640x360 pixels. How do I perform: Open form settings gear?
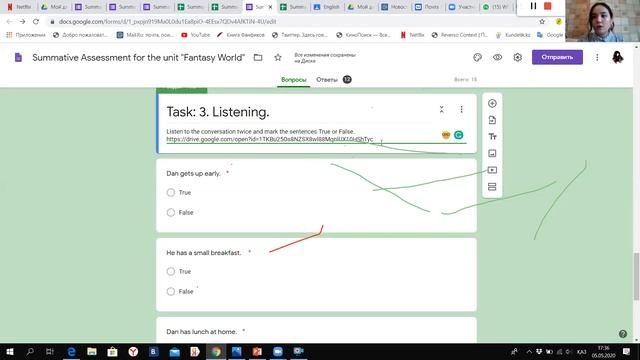[518, 58]
